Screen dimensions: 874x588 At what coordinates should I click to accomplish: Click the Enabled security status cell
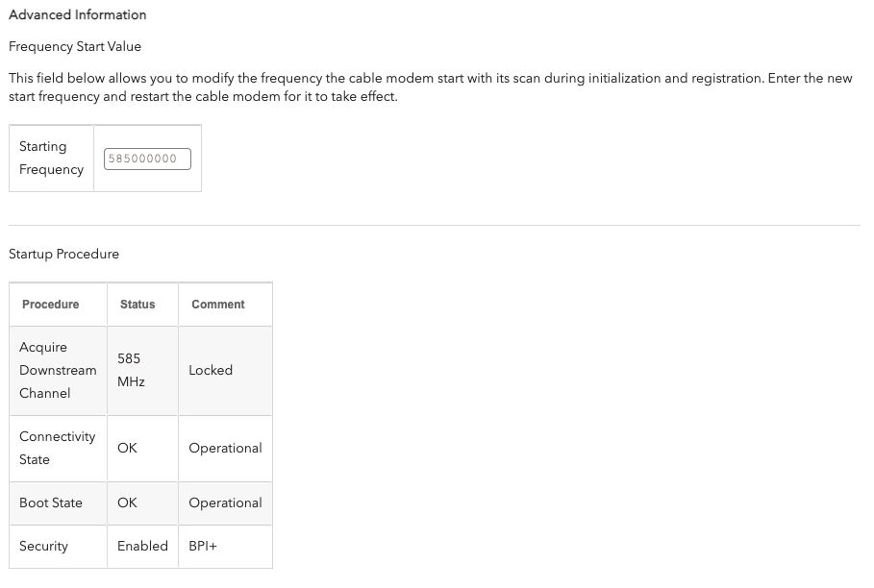[142, 546]
